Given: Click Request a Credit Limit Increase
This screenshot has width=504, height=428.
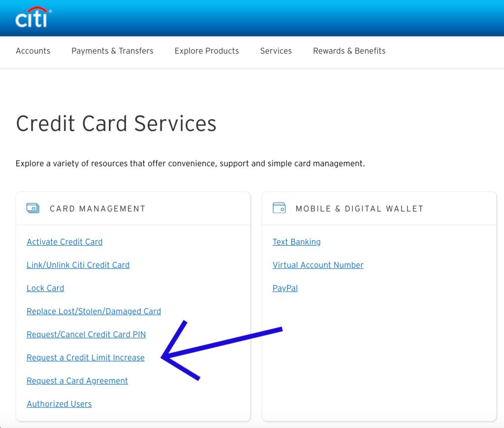Looking at the screenshot, I should point(86,358).
